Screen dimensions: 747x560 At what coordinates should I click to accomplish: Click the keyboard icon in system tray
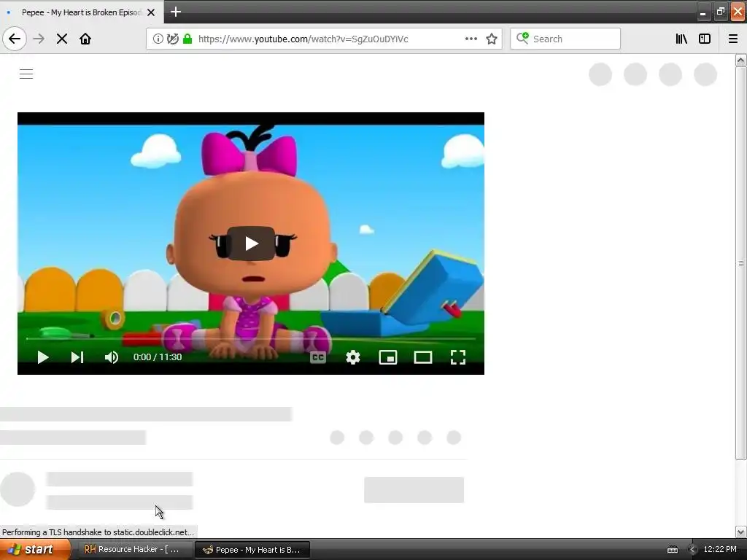tap(672, 550)
